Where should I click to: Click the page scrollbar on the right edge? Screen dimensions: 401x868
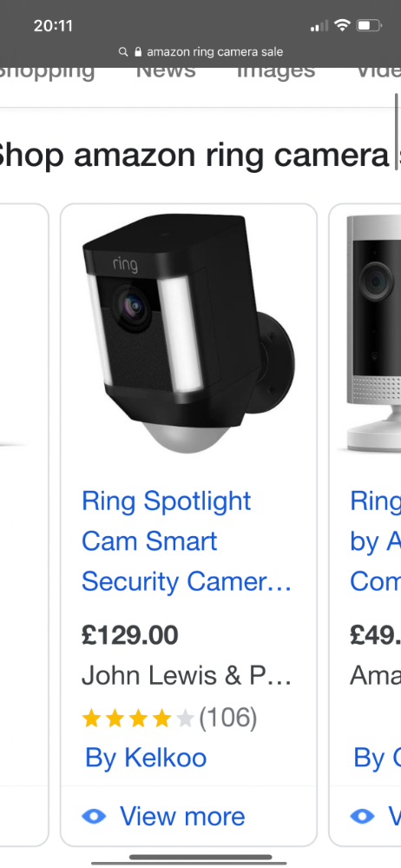tap(397, 131)
